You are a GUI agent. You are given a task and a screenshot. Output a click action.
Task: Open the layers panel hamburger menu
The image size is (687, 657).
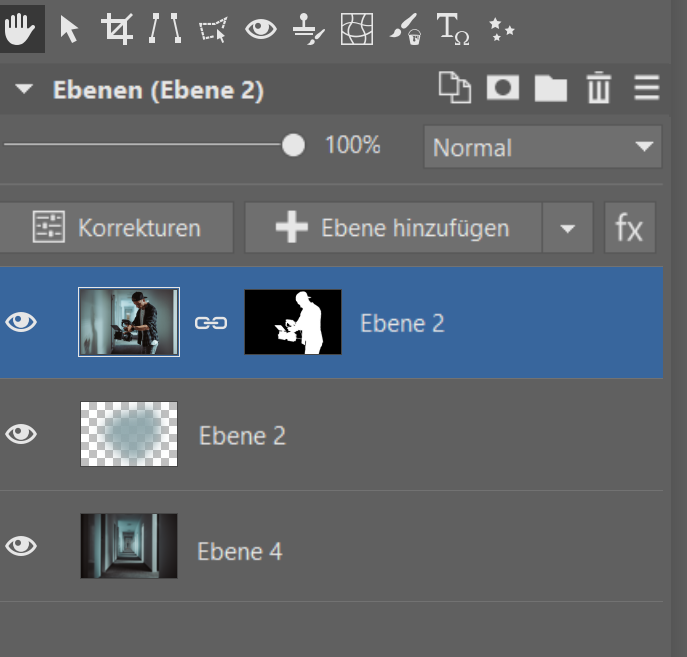point(647,88)
